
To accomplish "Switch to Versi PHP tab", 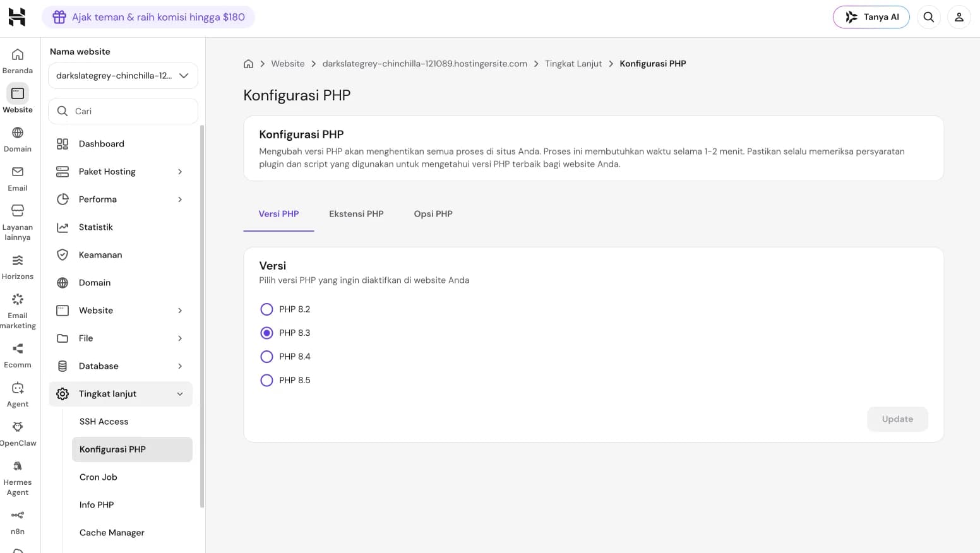I will click(x=278, y=214).
